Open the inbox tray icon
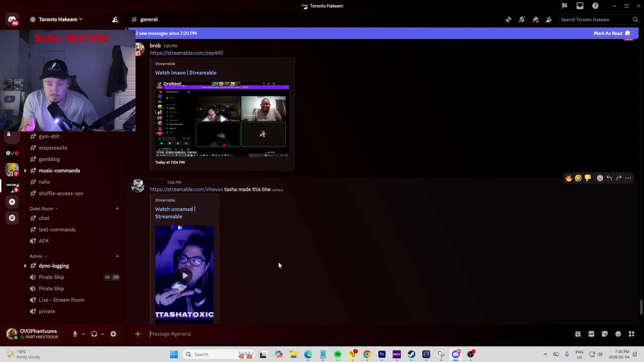Image resolution: width=644 pixels, height=362 pixels. [x=580, y=6]
